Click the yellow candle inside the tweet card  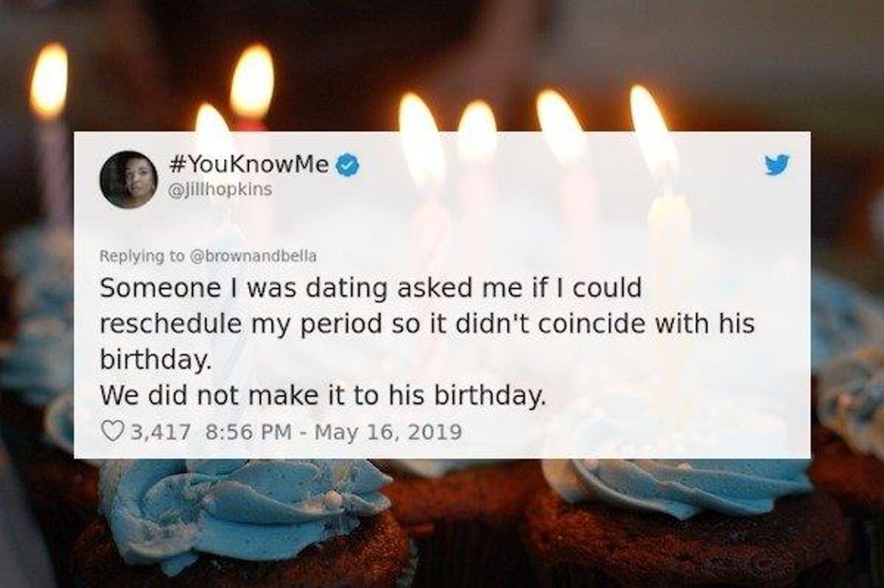667,295
